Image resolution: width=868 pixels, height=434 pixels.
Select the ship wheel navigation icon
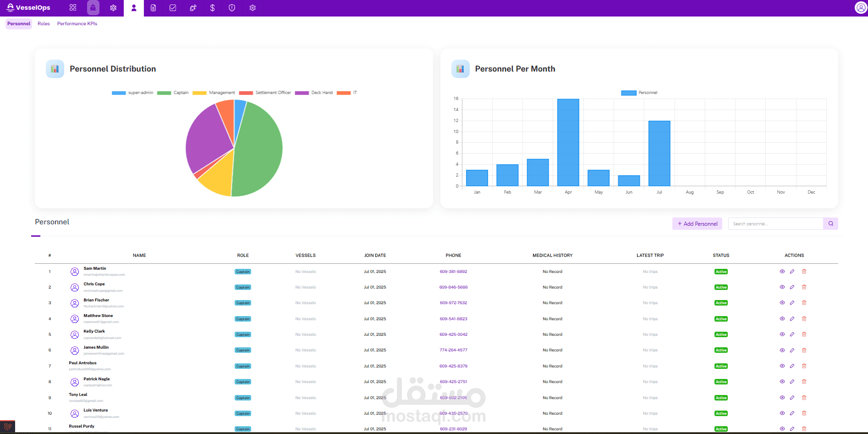[x=113, y=8]
